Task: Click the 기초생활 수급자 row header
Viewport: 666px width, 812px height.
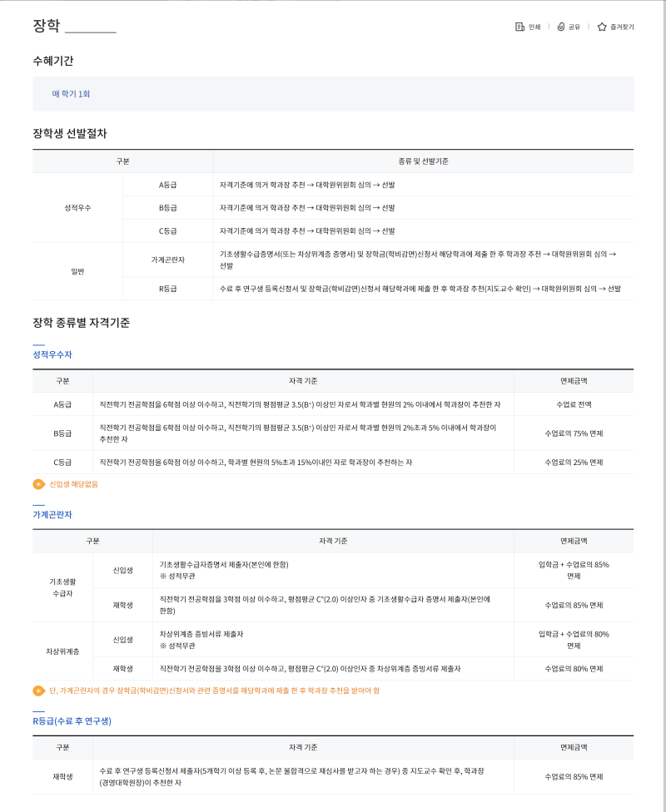Action: pyautogui.click(x=62, y=588)
